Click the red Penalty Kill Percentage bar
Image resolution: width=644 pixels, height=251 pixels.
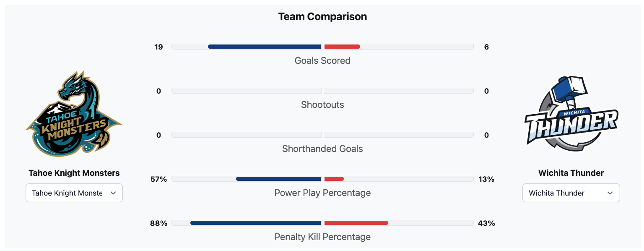[356, 223]
